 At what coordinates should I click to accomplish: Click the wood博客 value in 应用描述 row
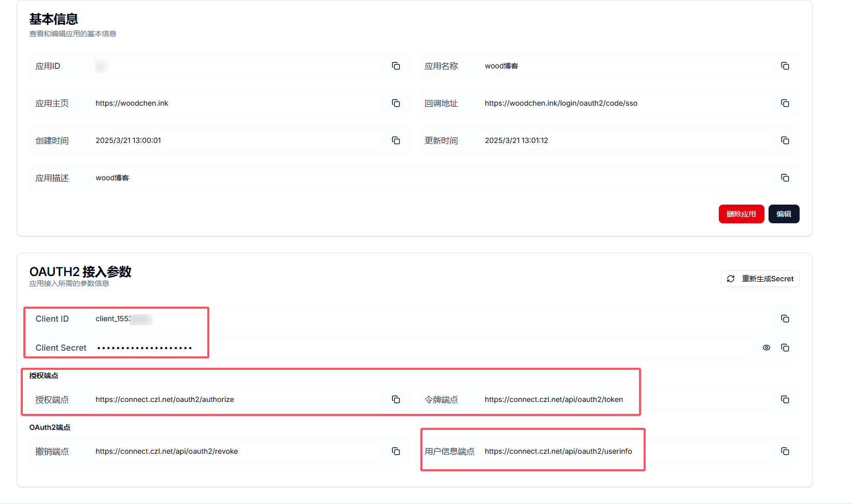tap(112, 178)
